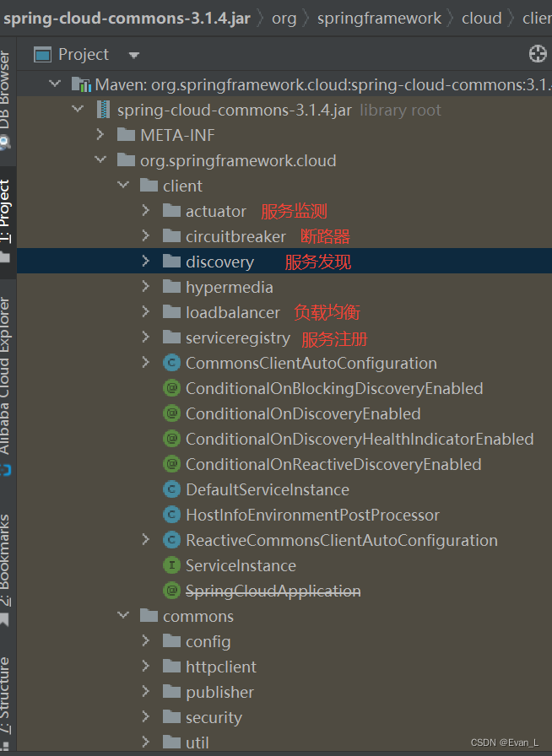Click the annotation icon beside ConditionalOnReactiveDiscoveryEnabled
552x756 pixels.
tap(171, 464)
